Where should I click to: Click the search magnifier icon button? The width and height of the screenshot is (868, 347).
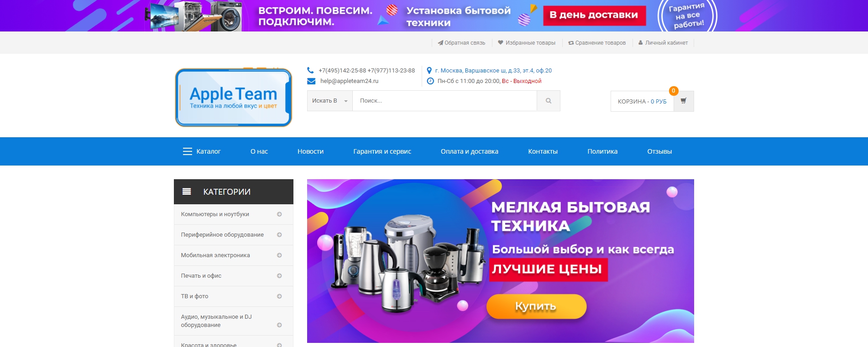(x=549, y=101)
